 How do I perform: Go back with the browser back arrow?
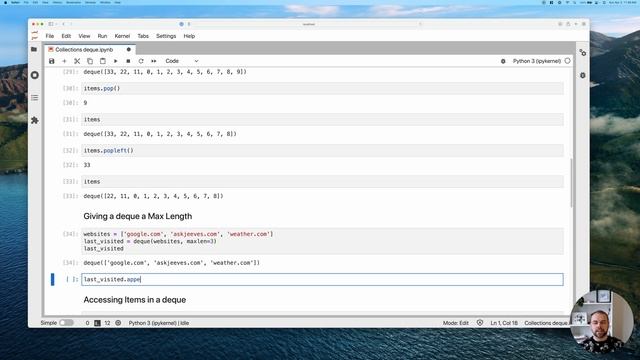pyautogui.click(x=63, y=24)
